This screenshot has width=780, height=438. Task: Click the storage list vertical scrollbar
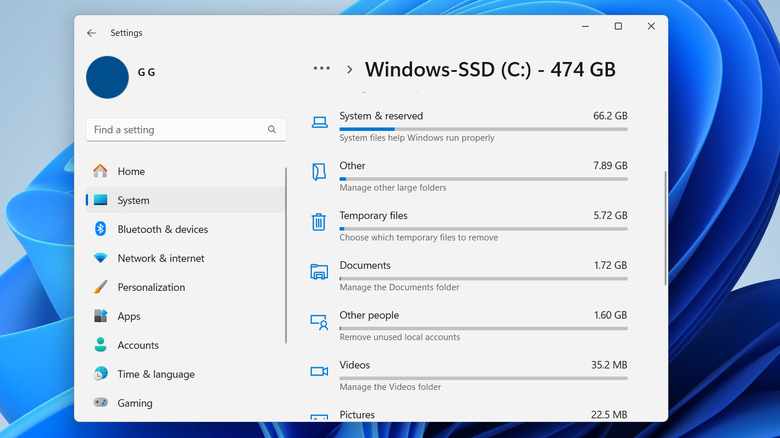(x=665, y=230)
